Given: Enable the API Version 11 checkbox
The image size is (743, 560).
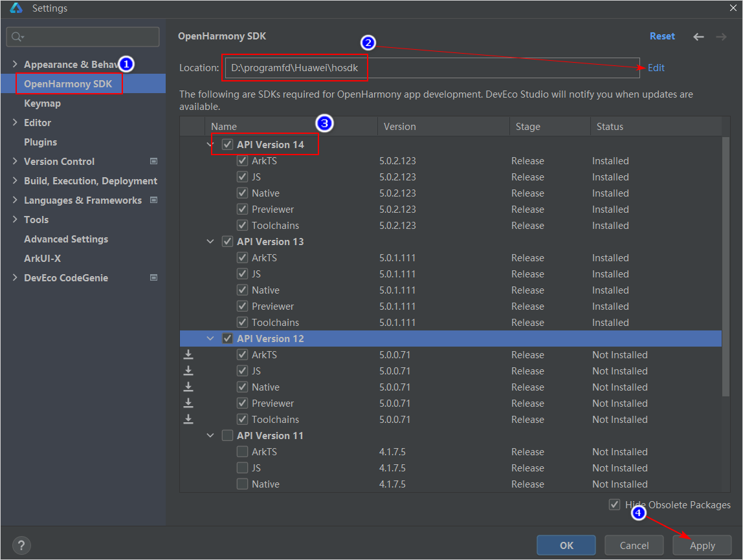Looking at the screenshot, I should (227, 435).
